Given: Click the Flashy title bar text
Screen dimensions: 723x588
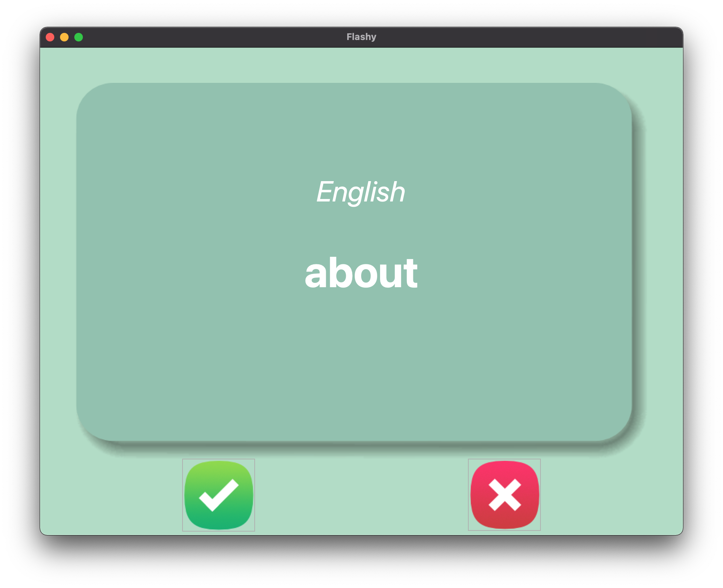Looking at the screenshot, I should (361, 36).
